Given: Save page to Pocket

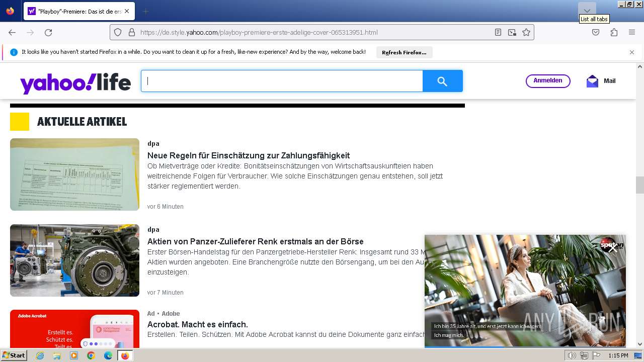Looking at the screenshot, I should [x=596, y=32].
